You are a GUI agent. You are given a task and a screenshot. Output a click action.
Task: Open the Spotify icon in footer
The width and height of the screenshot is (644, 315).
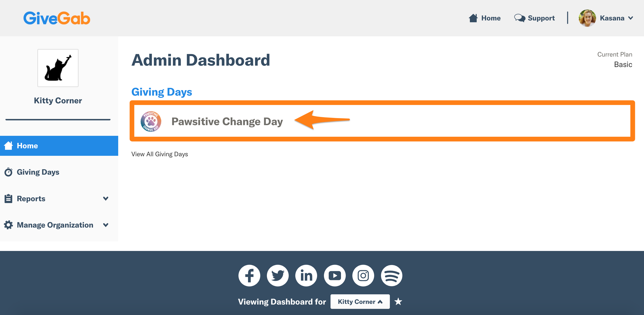tap(391, 275)
